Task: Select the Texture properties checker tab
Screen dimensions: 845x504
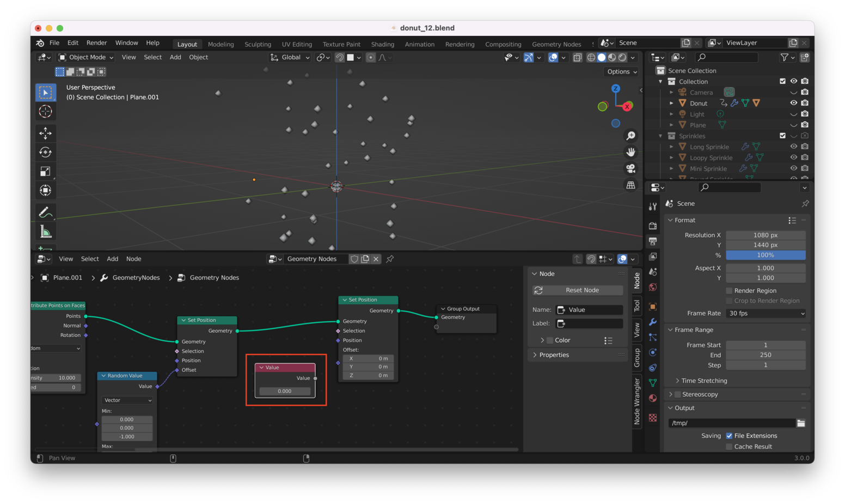Action: coord(652,417)
